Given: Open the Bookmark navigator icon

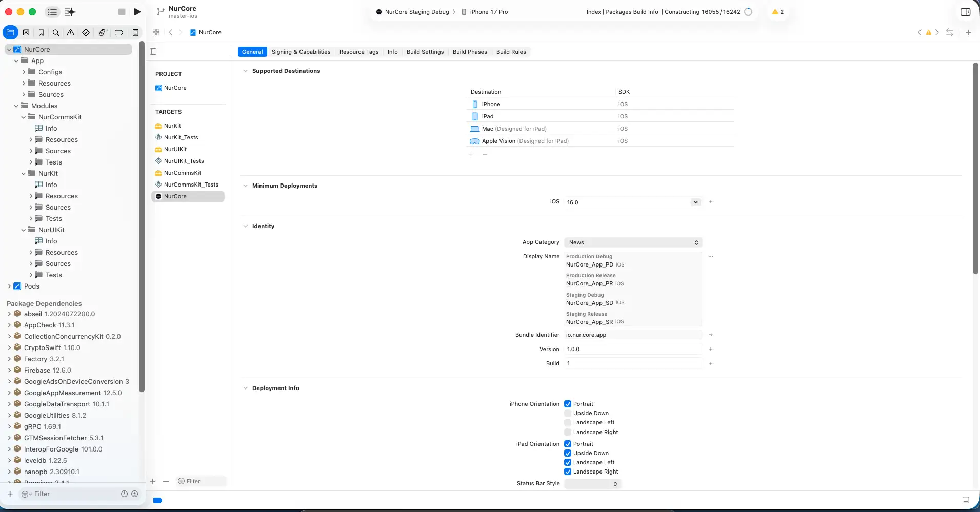Looking at the screenshot, I should pos(41,32).
